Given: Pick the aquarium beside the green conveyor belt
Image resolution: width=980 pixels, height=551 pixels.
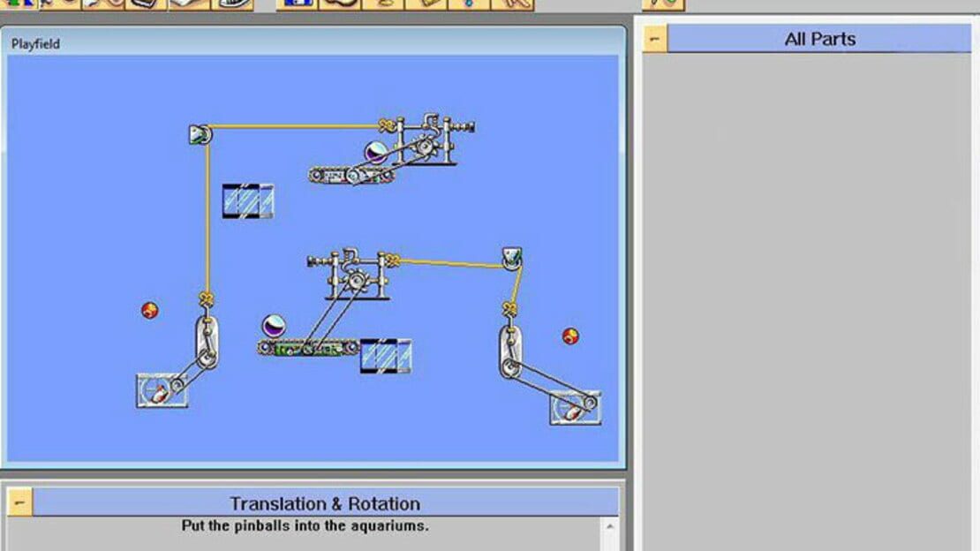Looking at the screenshot, I should point(386,356).
